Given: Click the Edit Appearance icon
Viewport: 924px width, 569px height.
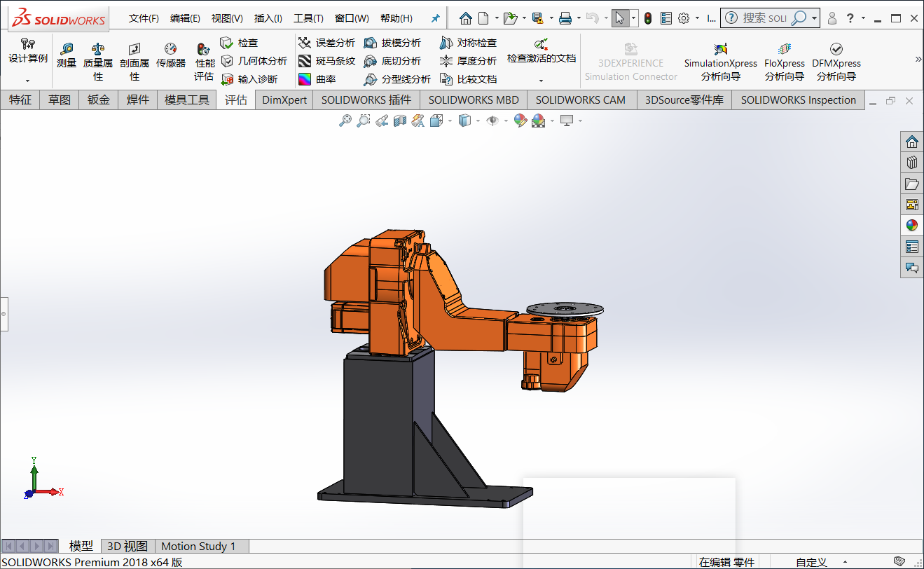Looking at the screenshot, I should [x=520, y=121].
